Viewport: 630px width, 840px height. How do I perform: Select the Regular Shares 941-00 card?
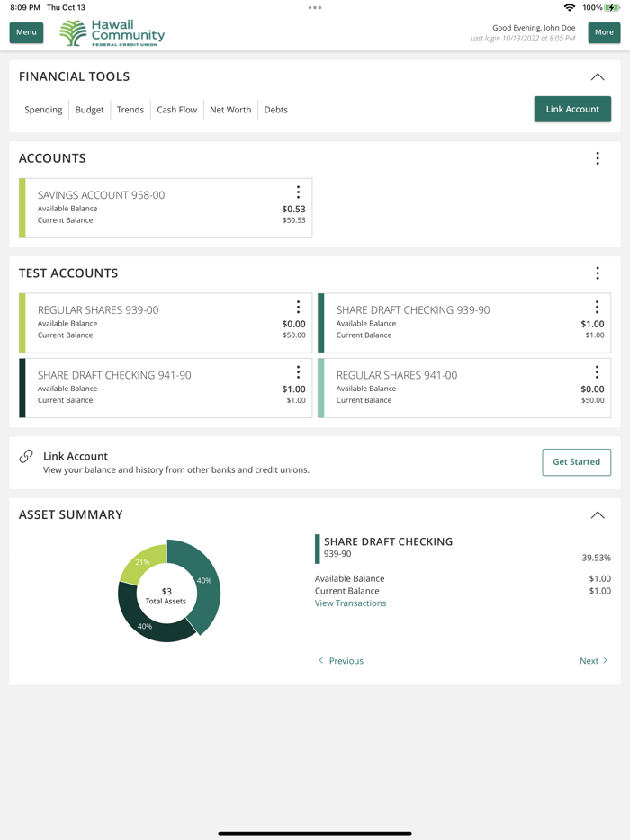tap(464, 388)
